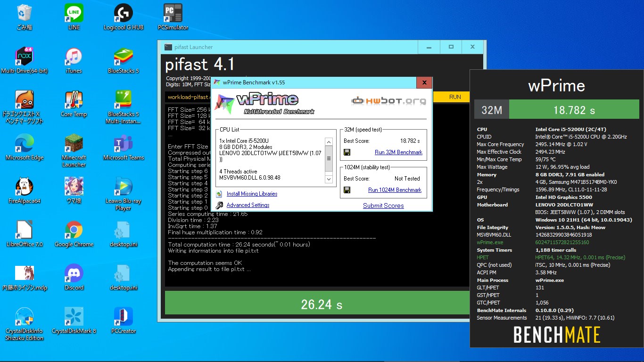Click the 32M label in BenchMate panel
Image resolution: width=644 pixels, height=362 pixels.
click(x=492, y=110)
